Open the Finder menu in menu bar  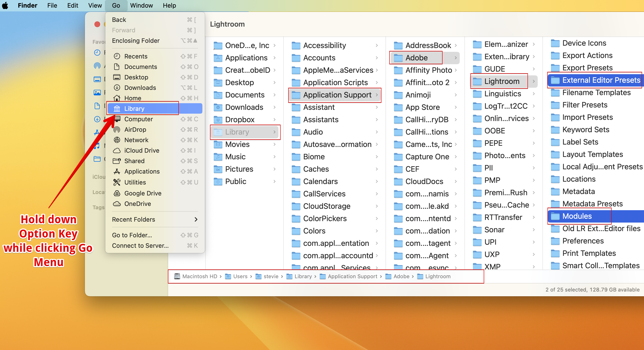[27, 5]
